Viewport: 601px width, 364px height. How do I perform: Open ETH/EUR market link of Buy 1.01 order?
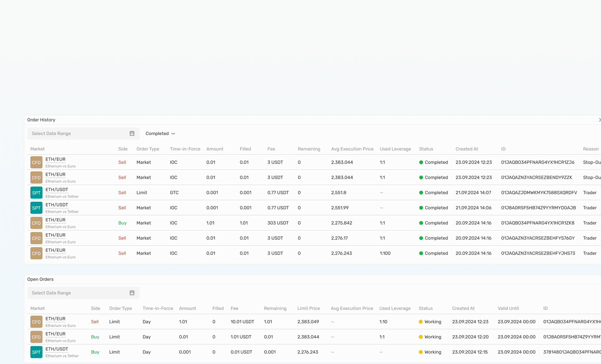point(55,220)
